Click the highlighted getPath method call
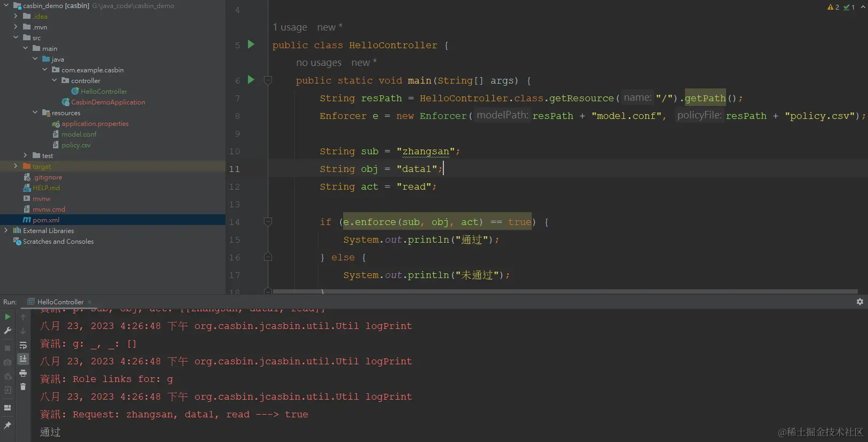The width and height of the screenshot is (868, 442). coord(705,98)
